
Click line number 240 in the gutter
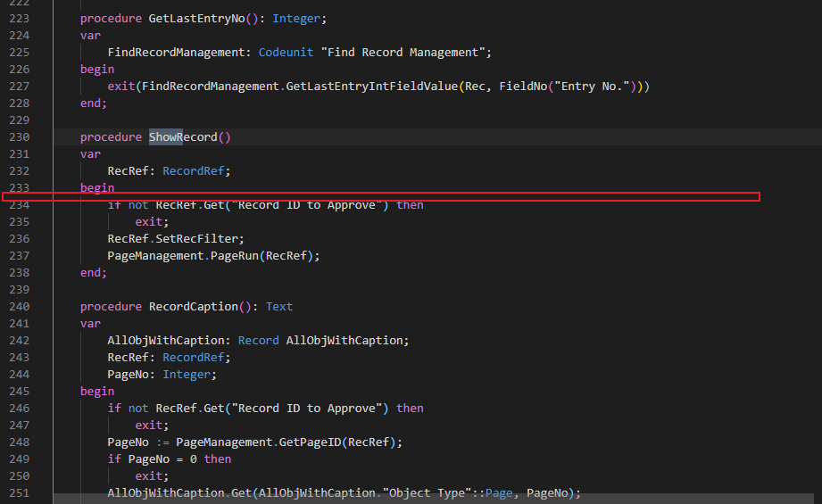(20, 307)
